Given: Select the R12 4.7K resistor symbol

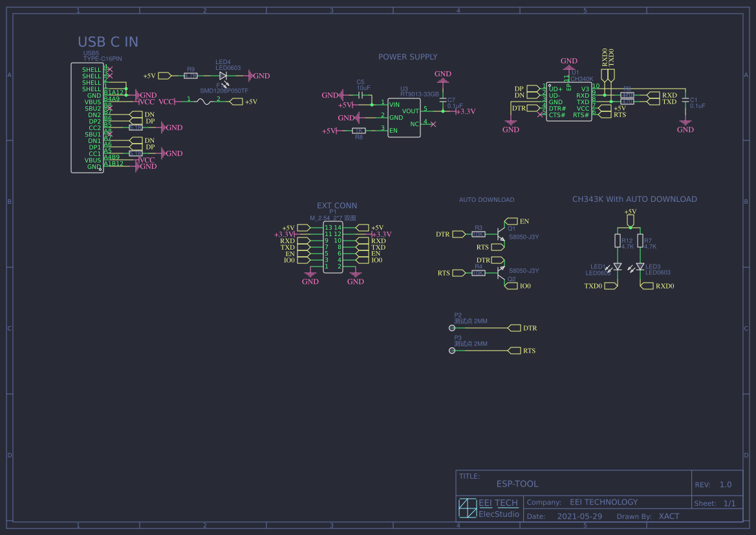Looking at the screenshot, I should [617, 241].
